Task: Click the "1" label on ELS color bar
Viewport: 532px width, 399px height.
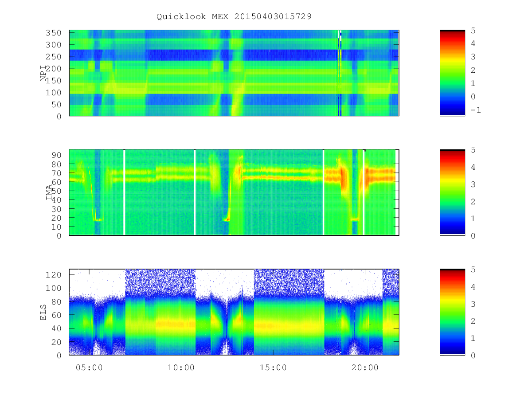Action: [x=473, y=338]
